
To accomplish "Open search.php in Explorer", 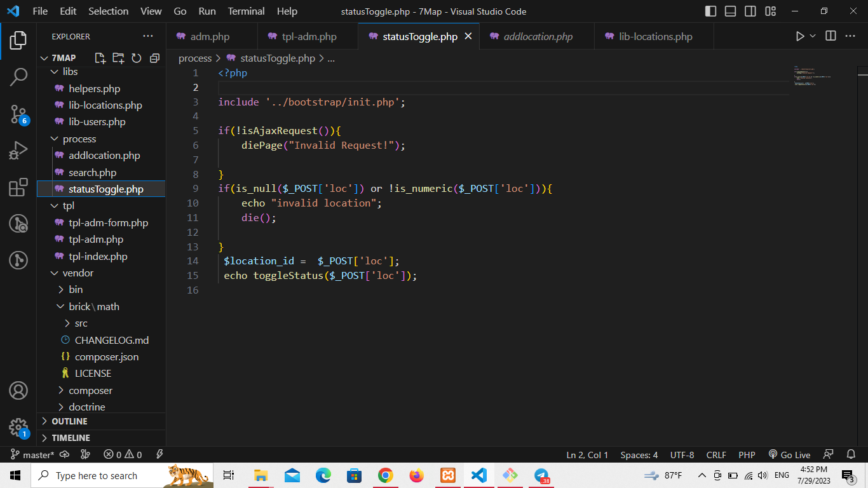I will (x=101, y=172).
